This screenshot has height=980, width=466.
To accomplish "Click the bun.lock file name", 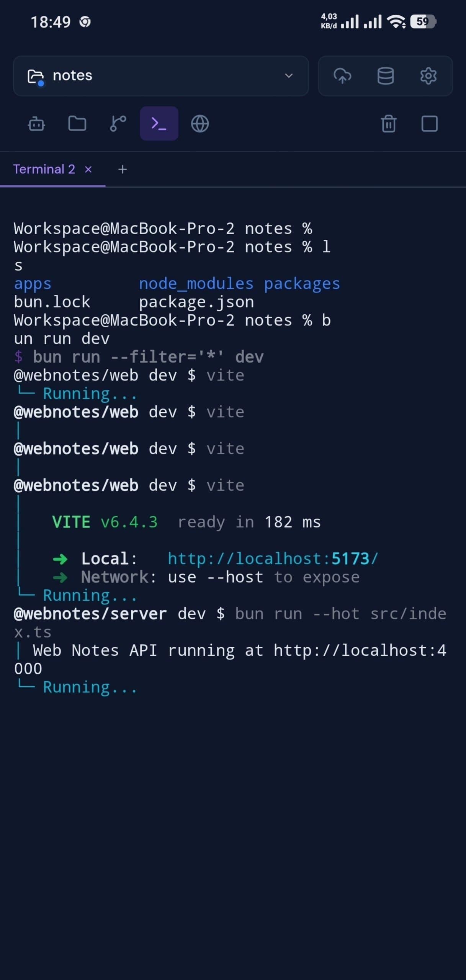I will (52, 302).
